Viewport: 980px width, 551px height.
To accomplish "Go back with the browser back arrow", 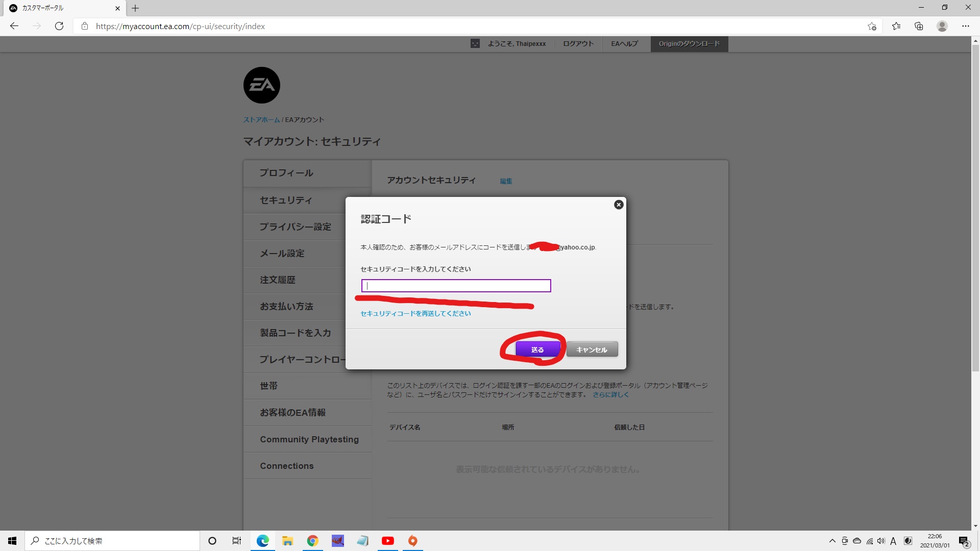I will coord(14,26).
